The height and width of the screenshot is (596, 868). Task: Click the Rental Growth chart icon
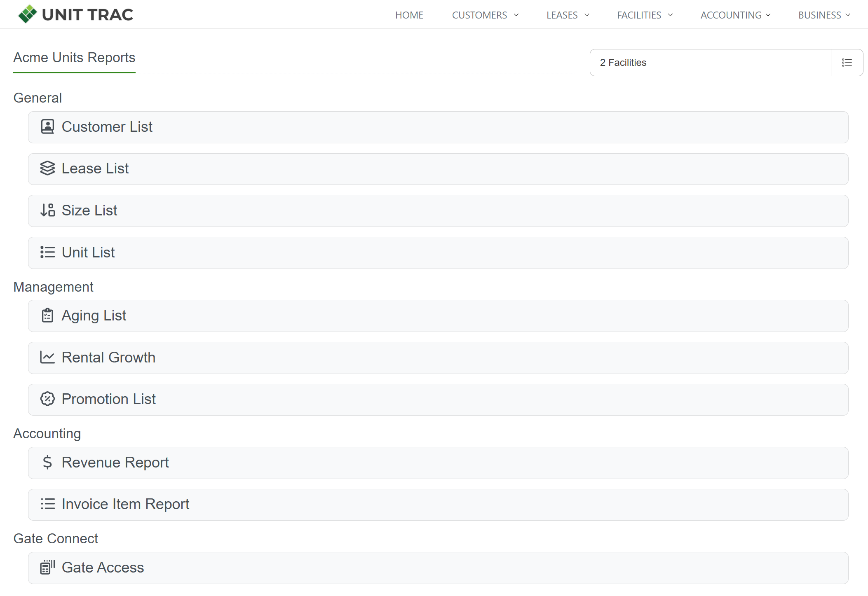tap(47, 358)
